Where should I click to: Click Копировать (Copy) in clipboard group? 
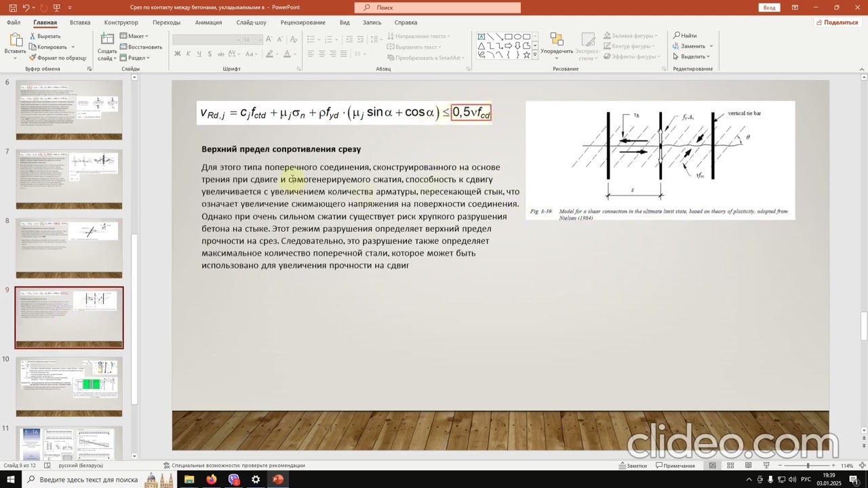pos(49,47)
